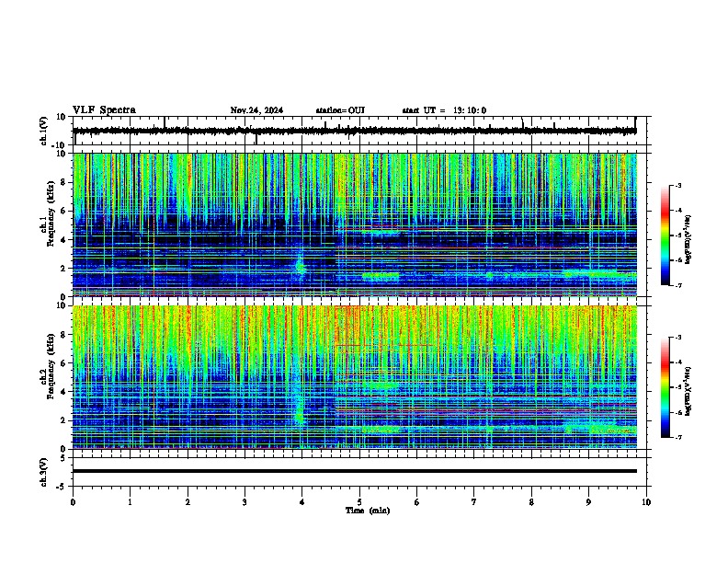Select the date "Nov.24, 2024" in the header
The height and width of the screenshot is (563, 728).
click(256, 110)
